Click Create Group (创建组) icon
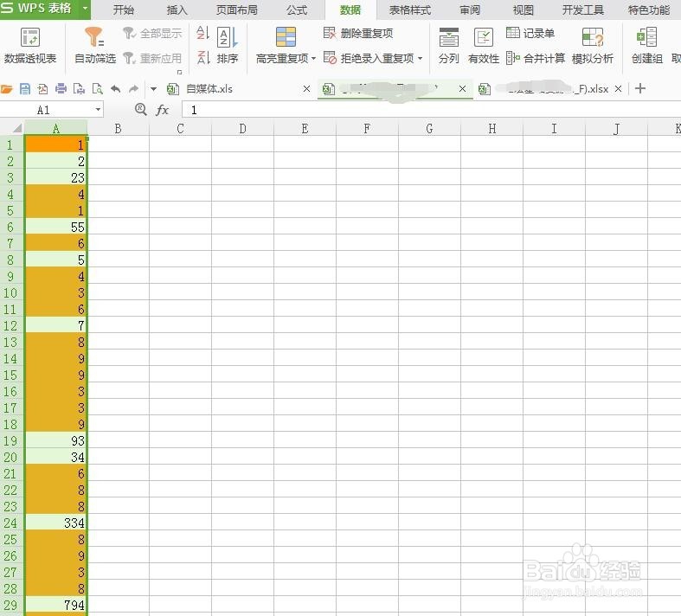Viewport: 681px width, 616px height. pos(646,37)
